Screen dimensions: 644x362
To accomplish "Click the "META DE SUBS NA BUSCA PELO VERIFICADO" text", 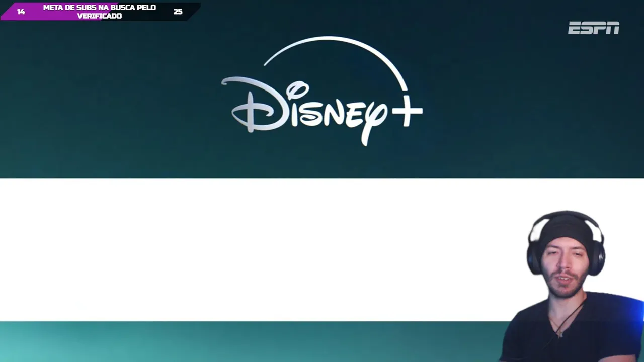I will [x=100, y=12].
